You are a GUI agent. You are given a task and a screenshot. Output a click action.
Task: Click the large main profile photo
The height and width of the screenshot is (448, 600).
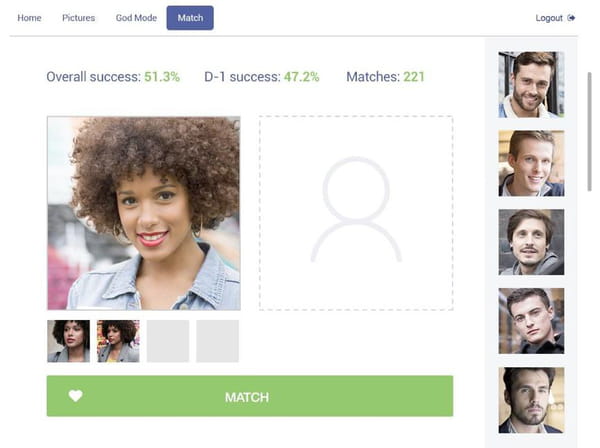(x=144, y=213)
